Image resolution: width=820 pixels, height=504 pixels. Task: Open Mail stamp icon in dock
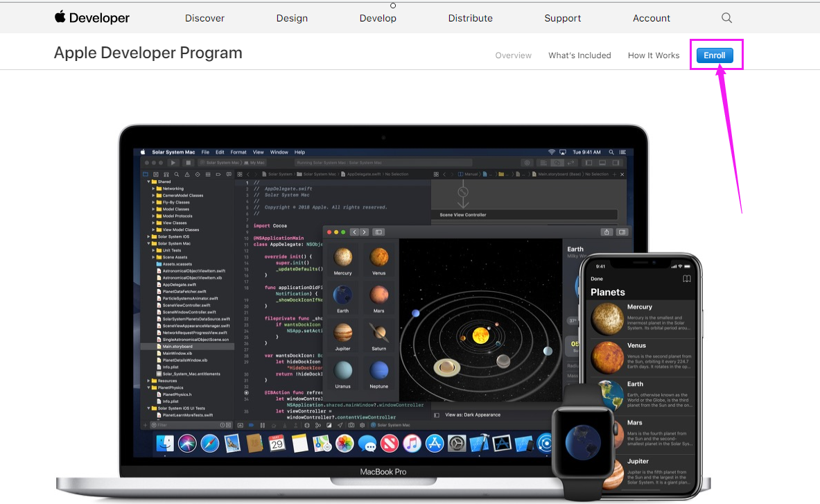pyautogui.click(x=232, y=444)
